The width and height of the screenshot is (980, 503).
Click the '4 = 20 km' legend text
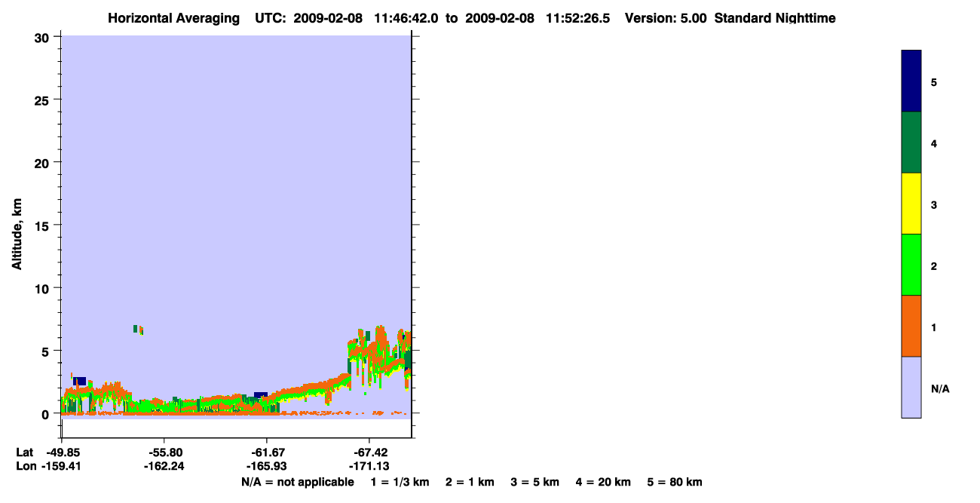pyautogui.click(x=603, y=482)
